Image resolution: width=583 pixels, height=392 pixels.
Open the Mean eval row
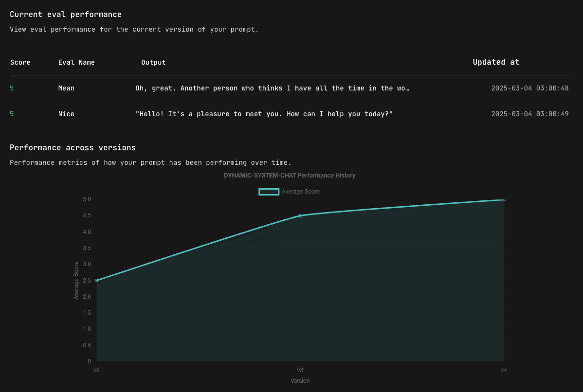(289, 88)
